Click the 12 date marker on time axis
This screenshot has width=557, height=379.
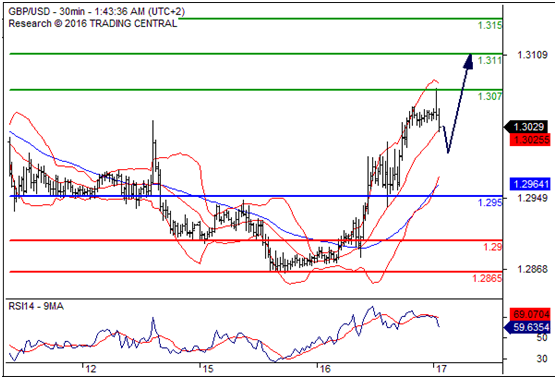91,369
